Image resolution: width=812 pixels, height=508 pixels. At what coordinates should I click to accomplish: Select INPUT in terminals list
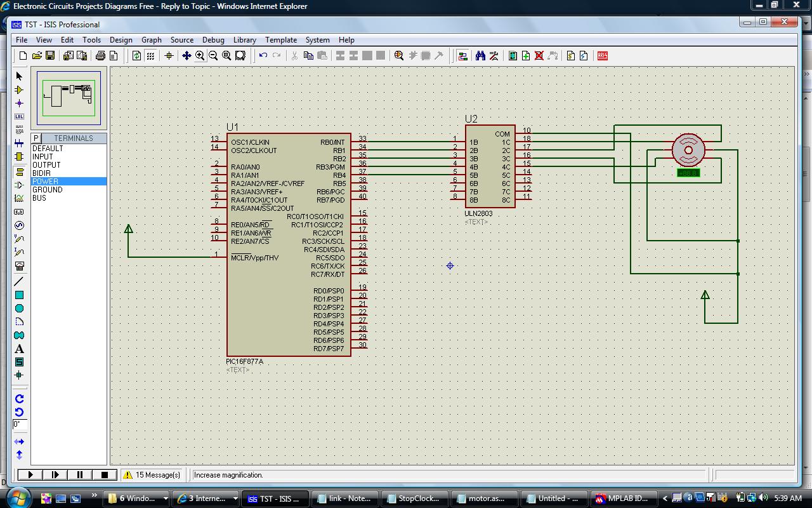pyautogui.click(x=69, y=156)
